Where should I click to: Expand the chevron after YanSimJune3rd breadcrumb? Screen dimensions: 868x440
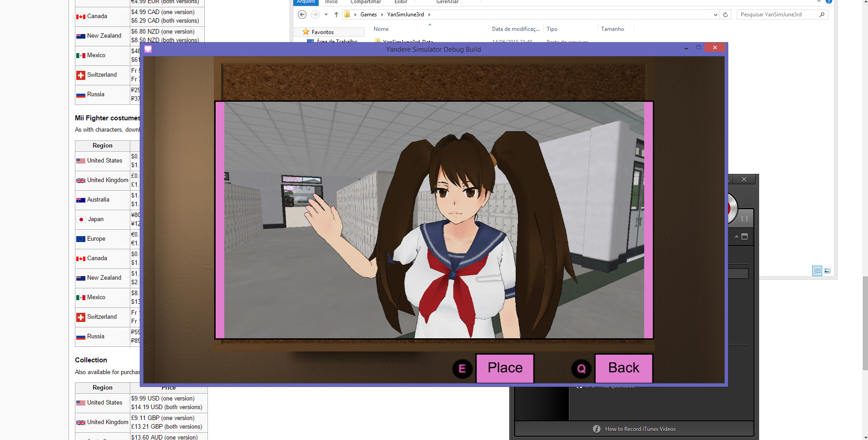[429, 15]
